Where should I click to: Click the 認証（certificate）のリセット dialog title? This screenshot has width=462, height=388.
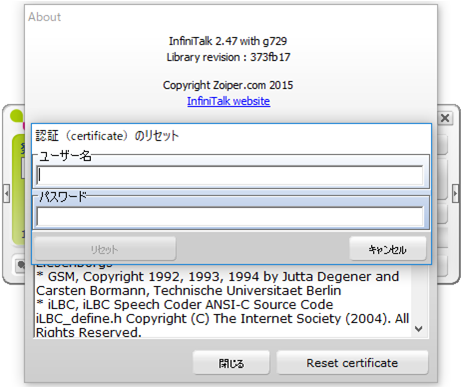(107, 136)
